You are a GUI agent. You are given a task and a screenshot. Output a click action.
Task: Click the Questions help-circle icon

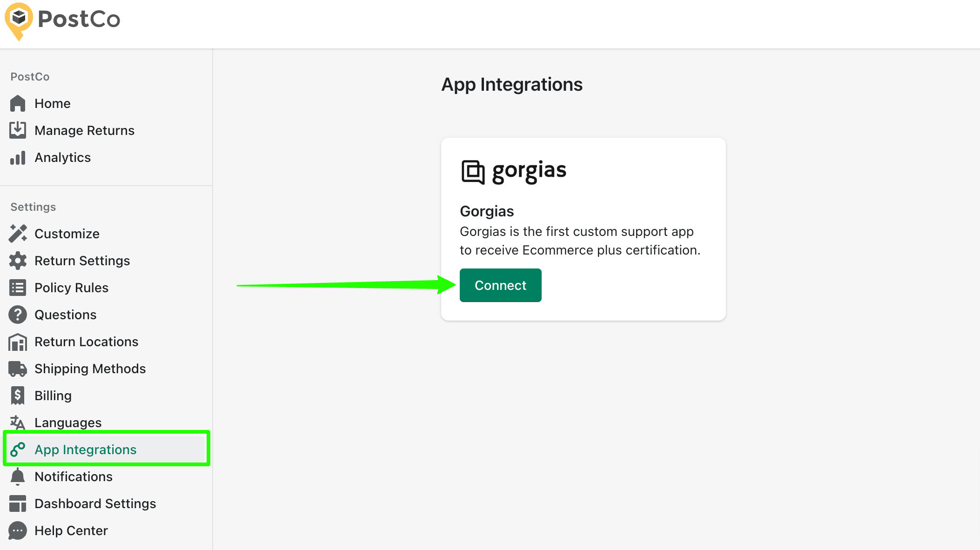coord(18,315)
